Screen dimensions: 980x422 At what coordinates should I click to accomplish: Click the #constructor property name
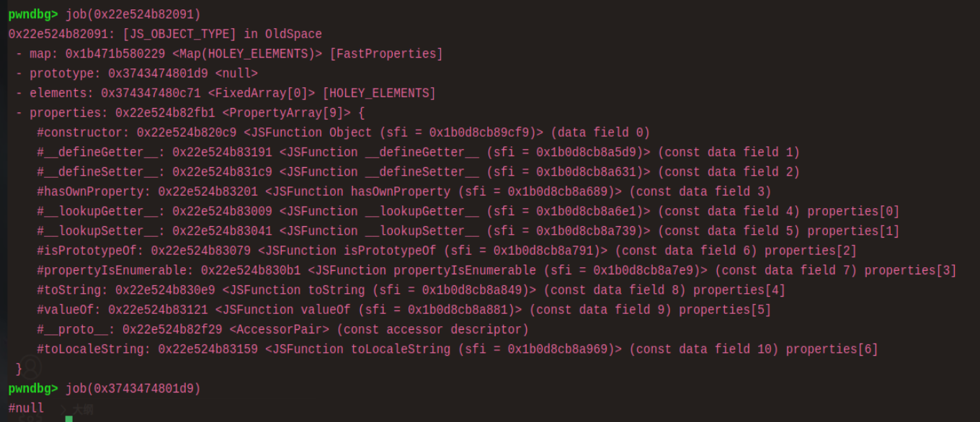click(83, 133)
